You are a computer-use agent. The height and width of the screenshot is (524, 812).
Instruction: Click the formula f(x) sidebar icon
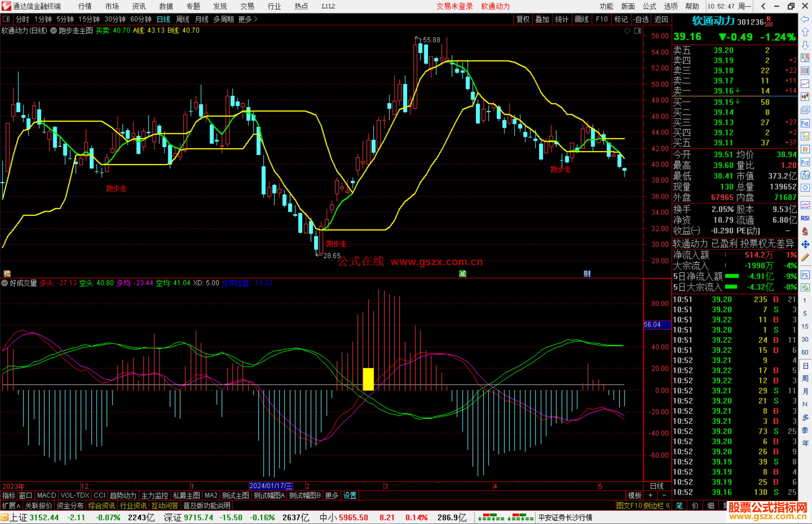[x=805, y=175]
